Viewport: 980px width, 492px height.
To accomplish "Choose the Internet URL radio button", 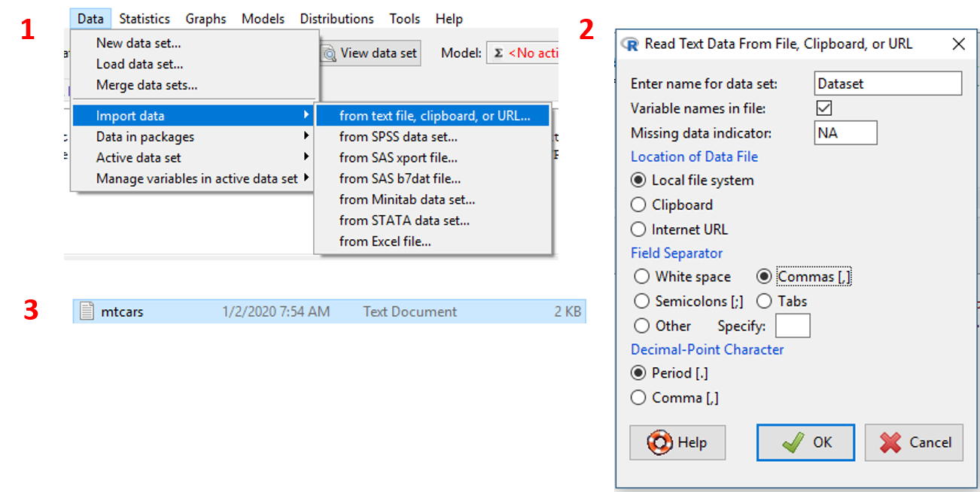I will 639,229.
